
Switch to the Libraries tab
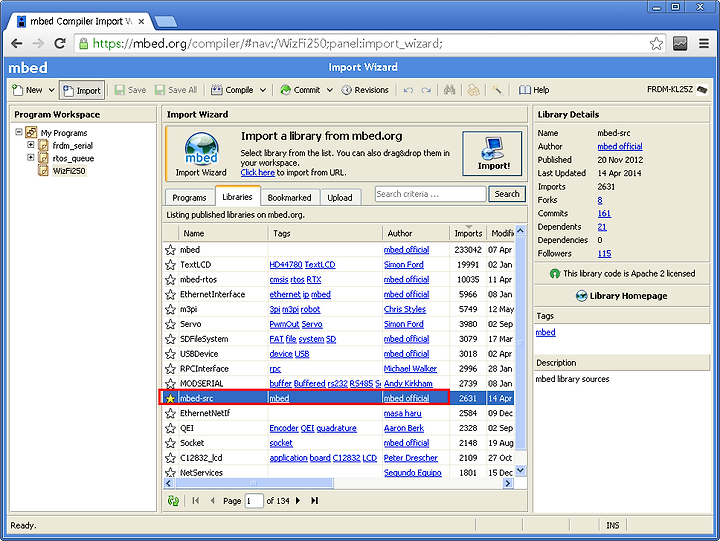pyautogui.click(x=237, y=197)
